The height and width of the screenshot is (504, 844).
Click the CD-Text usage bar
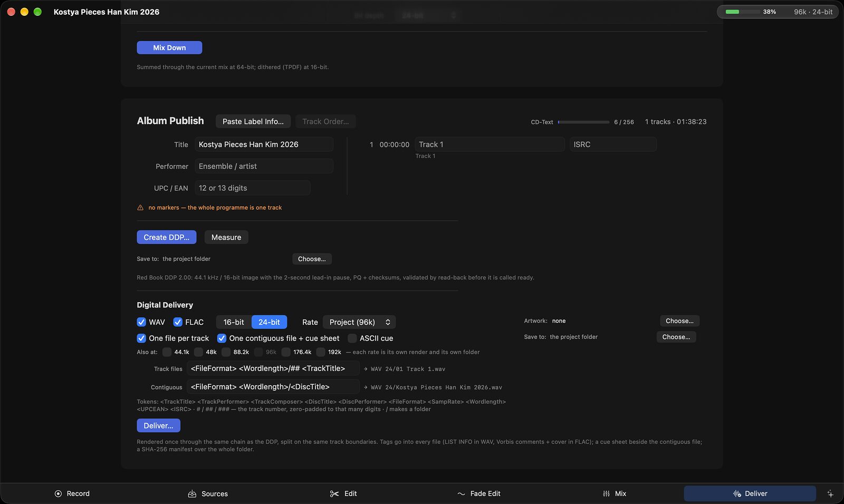click(x=583, y=122)
